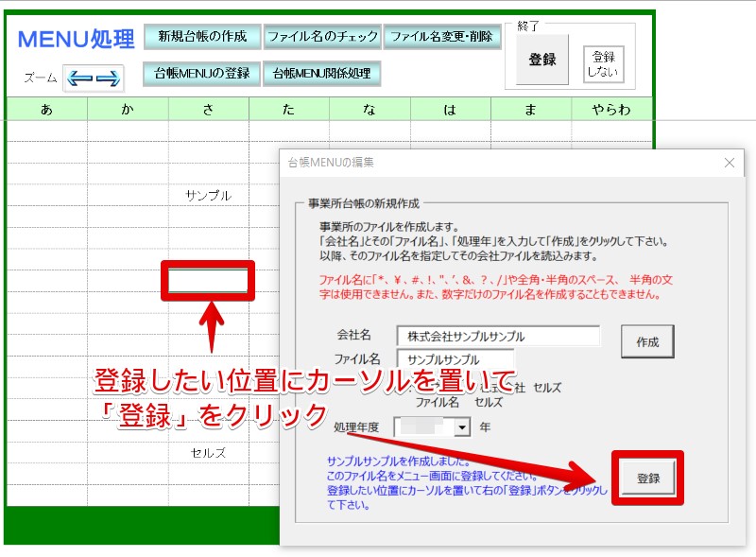756x557 pixels.
Task: Click the 会社名 input field
Action: click(x=498, y=336)
